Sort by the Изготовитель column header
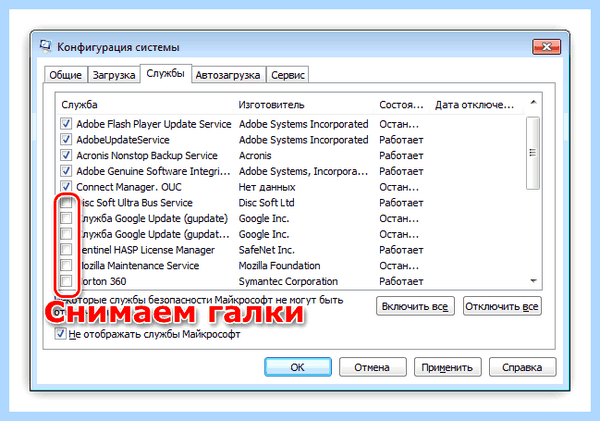Screen dimensions: 600x421 click(x=304, y=104)
